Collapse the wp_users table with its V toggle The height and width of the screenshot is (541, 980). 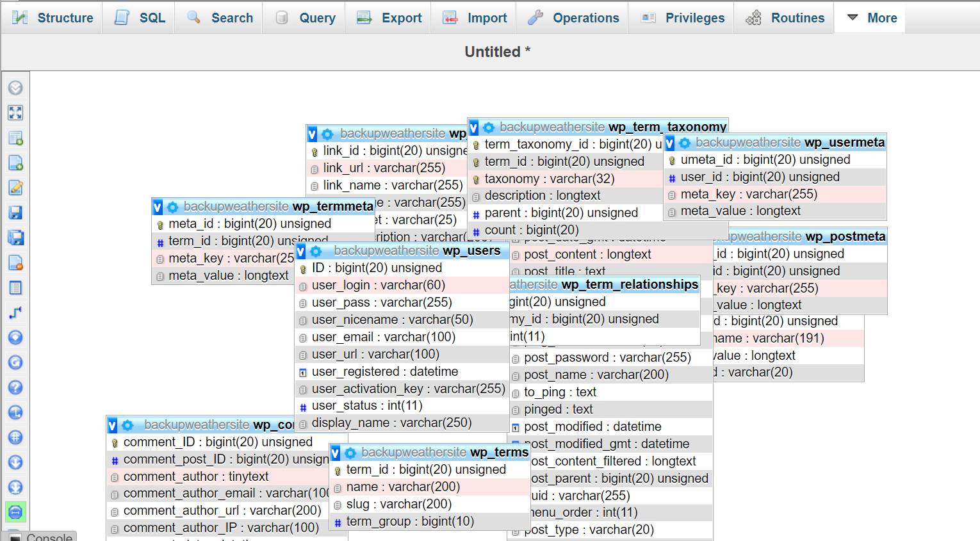(x=300, y=251)
